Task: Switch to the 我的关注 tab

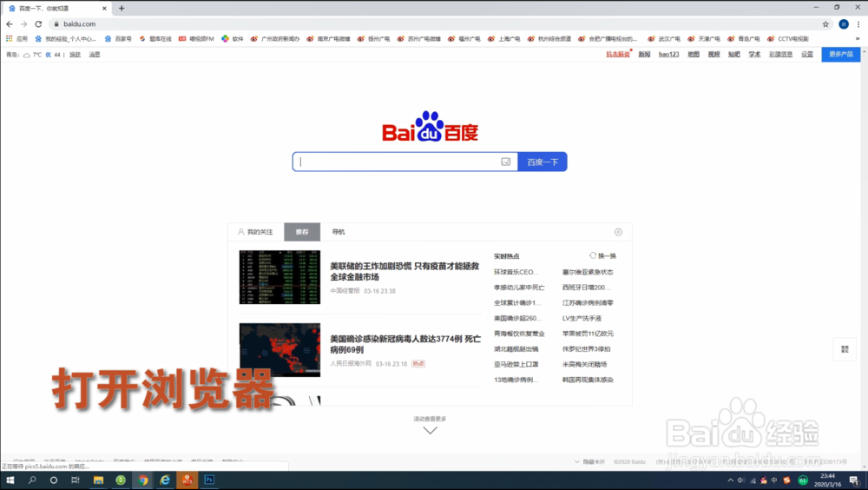Action: click(x=256, y=232)
